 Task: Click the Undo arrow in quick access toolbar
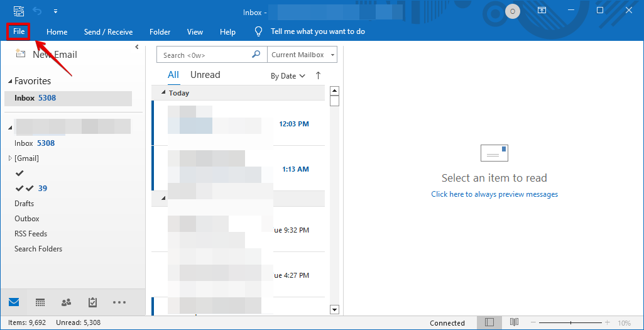pos(37,11)
